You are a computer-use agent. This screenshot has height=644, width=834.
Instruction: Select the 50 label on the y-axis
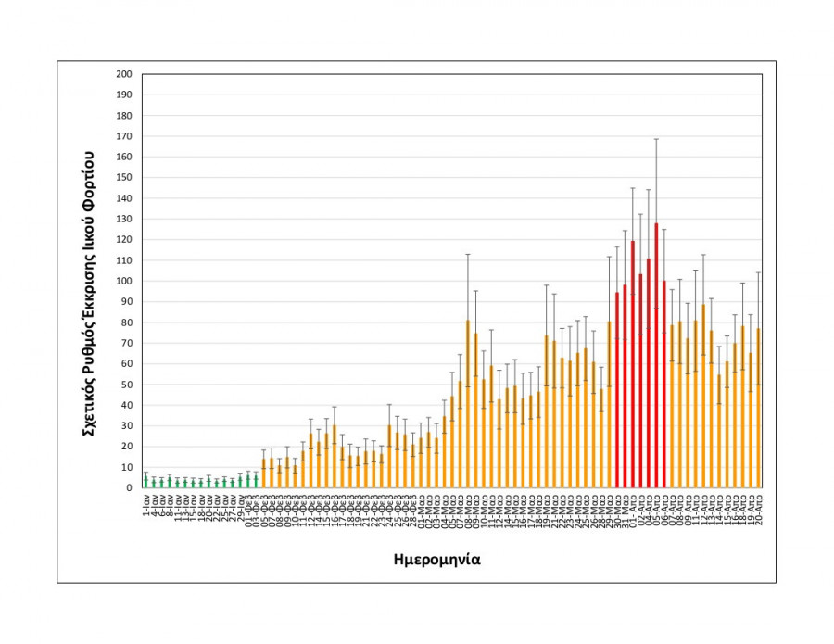(127, 384)
